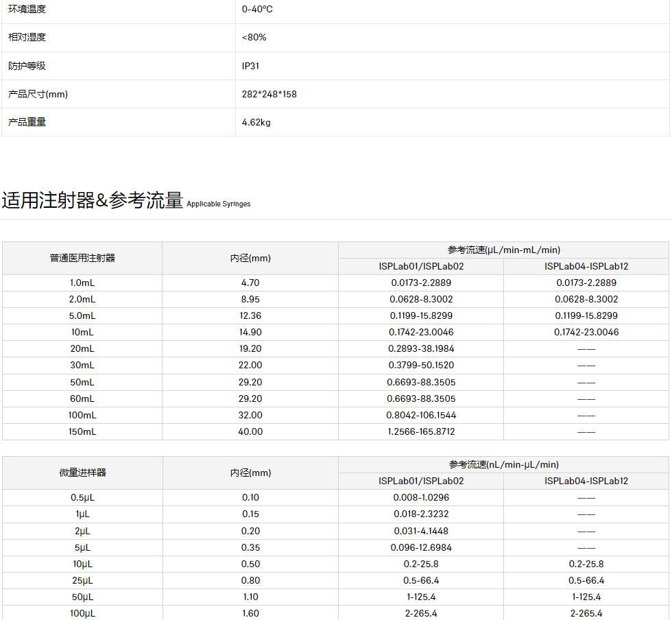Select the 0.5μL microsyringe row label
Viewport: 672px width, 620px height.
(x=82, y=498)
